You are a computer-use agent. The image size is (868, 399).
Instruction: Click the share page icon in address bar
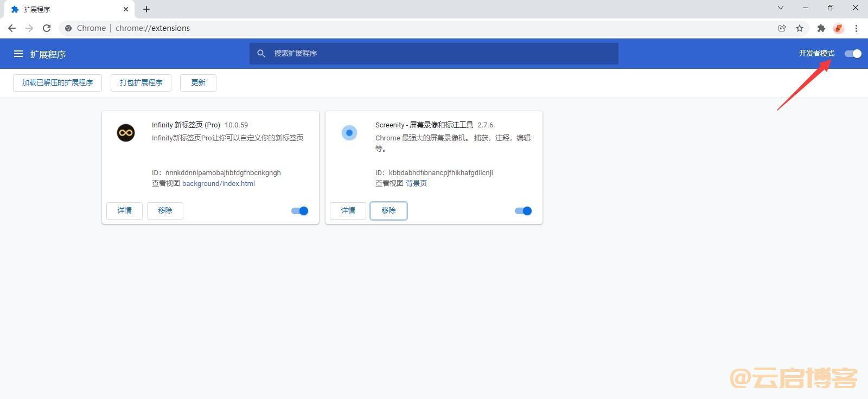pyautogui.click(x=782, y=28)
